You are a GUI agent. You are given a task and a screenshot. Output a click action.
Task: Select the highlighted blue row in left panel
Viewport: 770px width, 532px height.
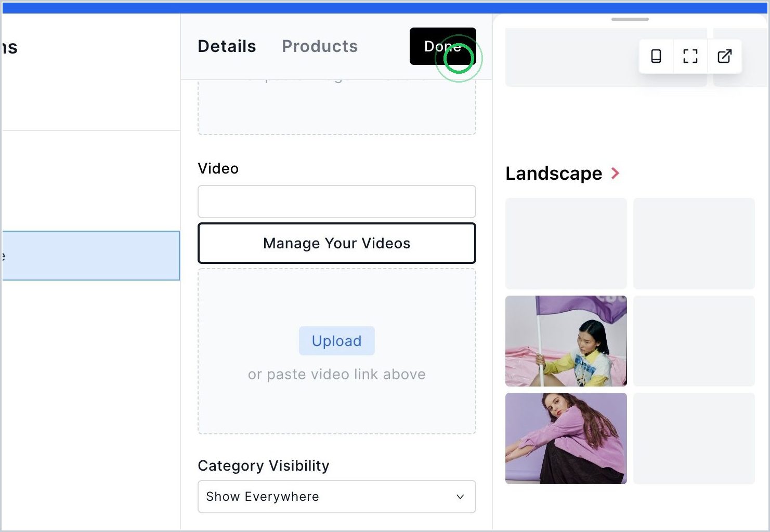pyautogui.click(x=91, y=256)
